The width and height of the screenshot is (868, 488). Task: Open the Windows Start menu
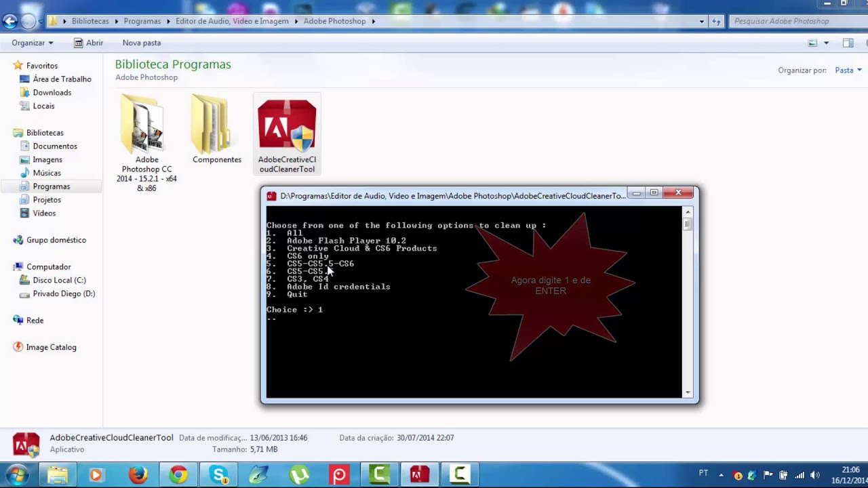pos(18,474)
